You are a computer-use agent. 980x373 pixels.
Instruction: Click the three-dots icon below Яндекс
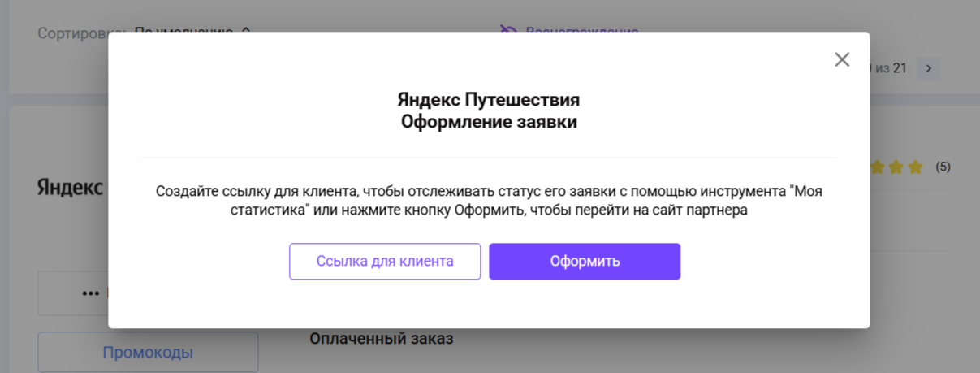pyautogui.click(x=90, y=293)
